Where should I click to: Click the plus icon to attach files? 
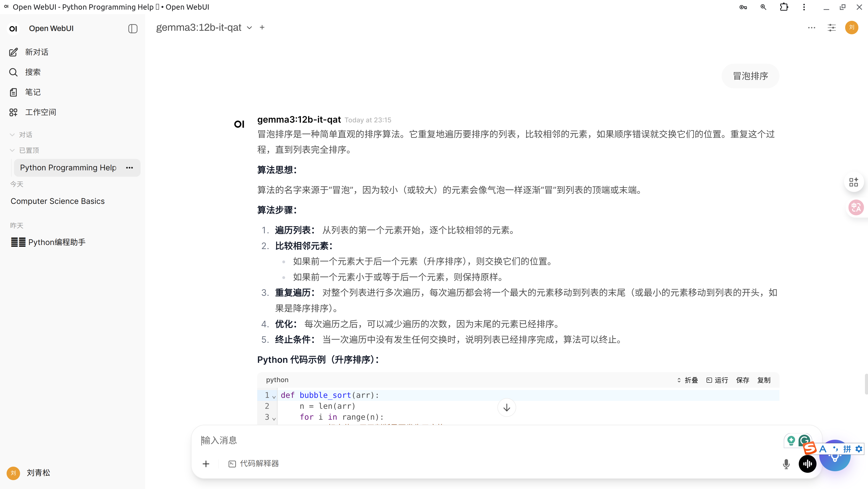(x=206, y=464)
